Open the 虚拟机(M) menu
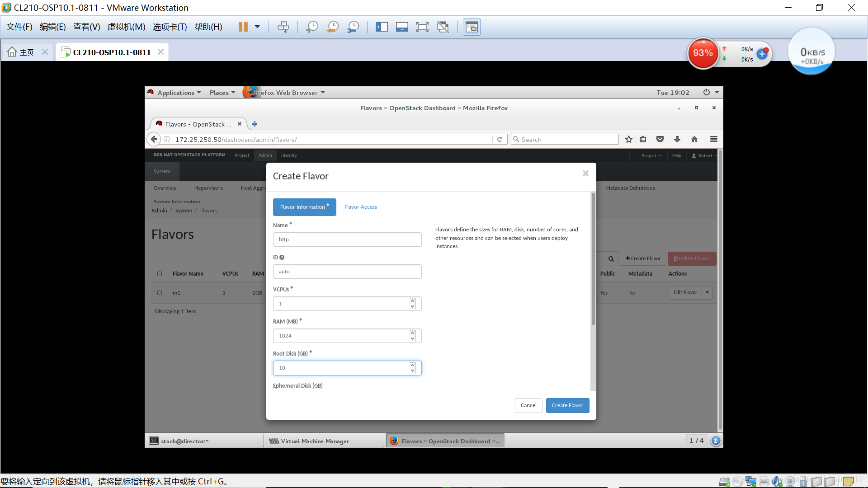The height and width of the screenshot is (488, 868). [126, 27]
